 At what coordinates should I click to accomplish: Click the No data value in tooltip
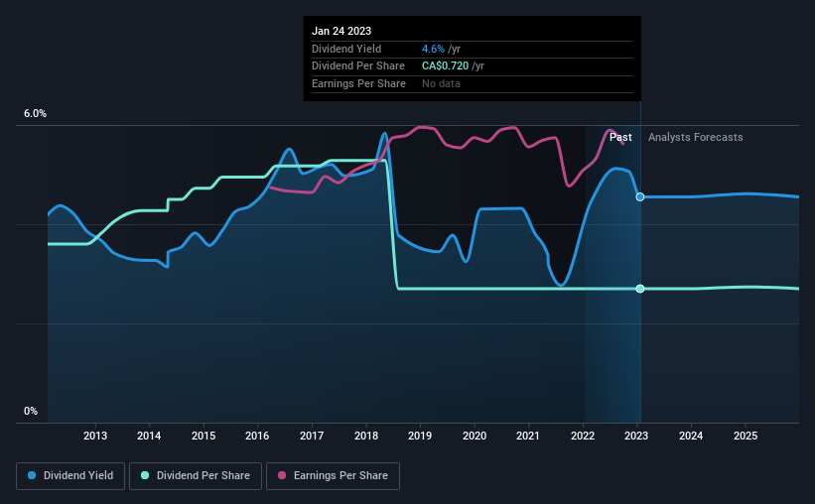pos(441,83)
